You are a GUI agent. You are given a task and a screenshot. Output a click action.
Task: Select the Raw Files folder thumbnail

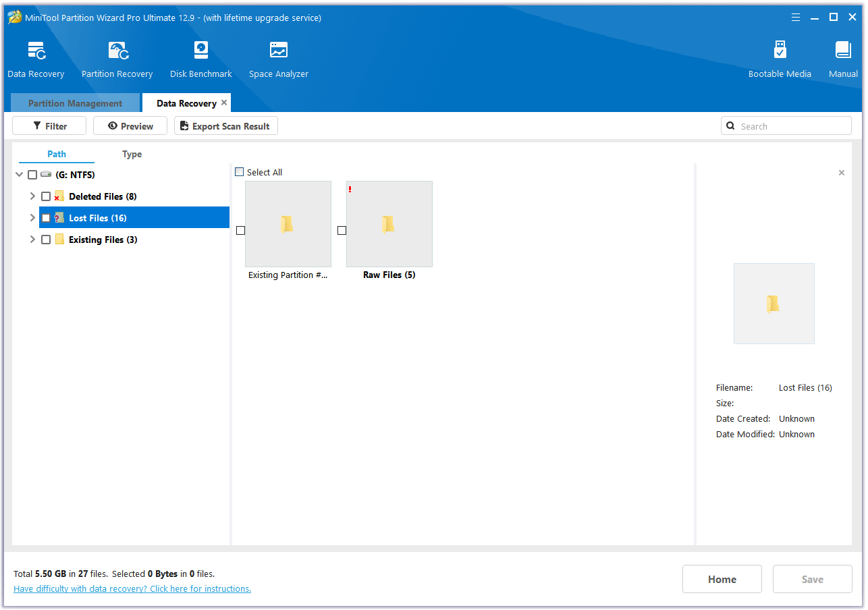[x=389, y=224]
